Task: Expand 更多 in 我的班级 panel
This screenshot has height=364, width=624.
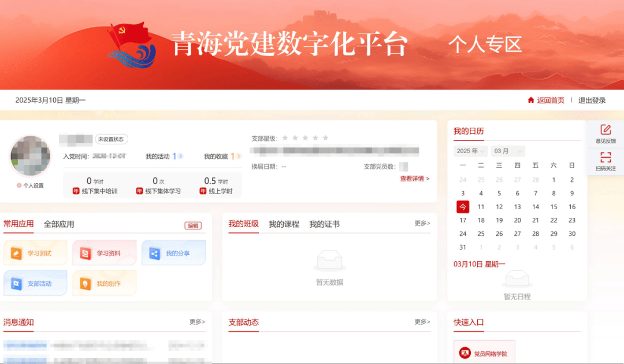Action: (422, 223)
